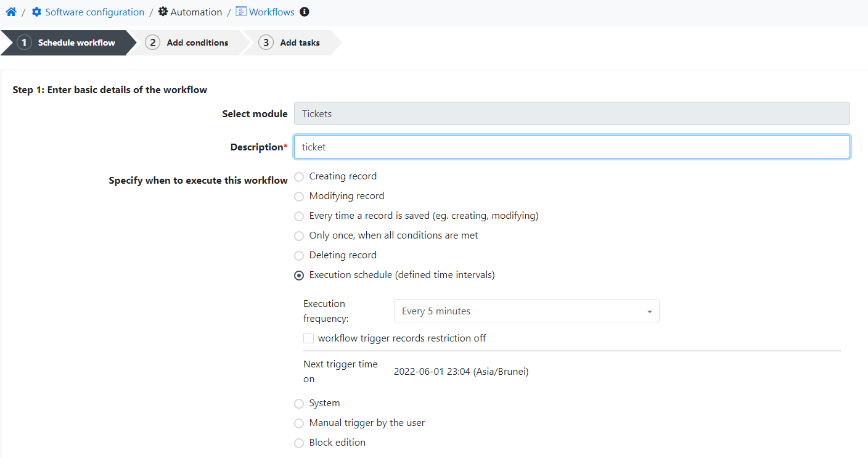Select Only once when all conditions are met

(299, 236)
